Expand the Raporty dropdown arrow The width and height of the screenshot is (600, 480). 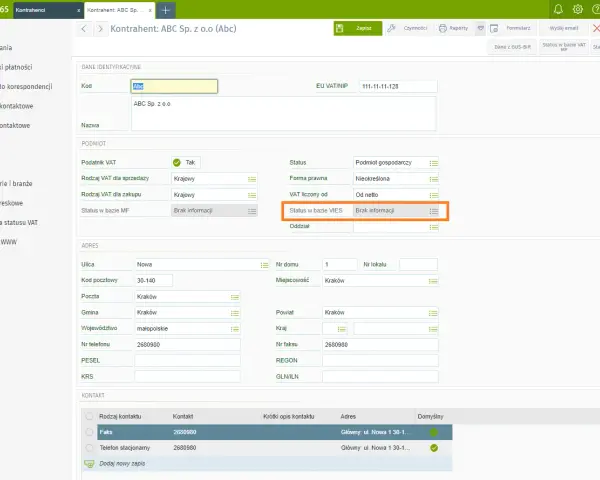point(481,28)
